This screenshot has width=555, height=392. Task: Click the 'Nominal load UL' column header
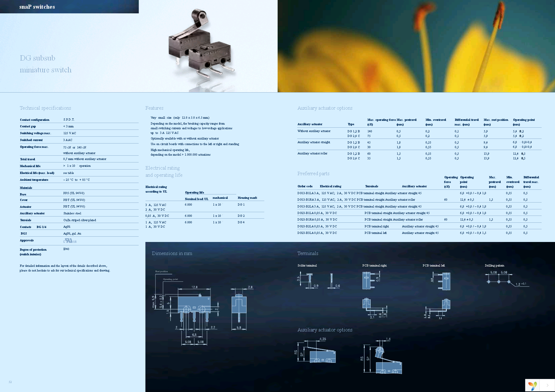pyautogui.click(x=197, y=199)
